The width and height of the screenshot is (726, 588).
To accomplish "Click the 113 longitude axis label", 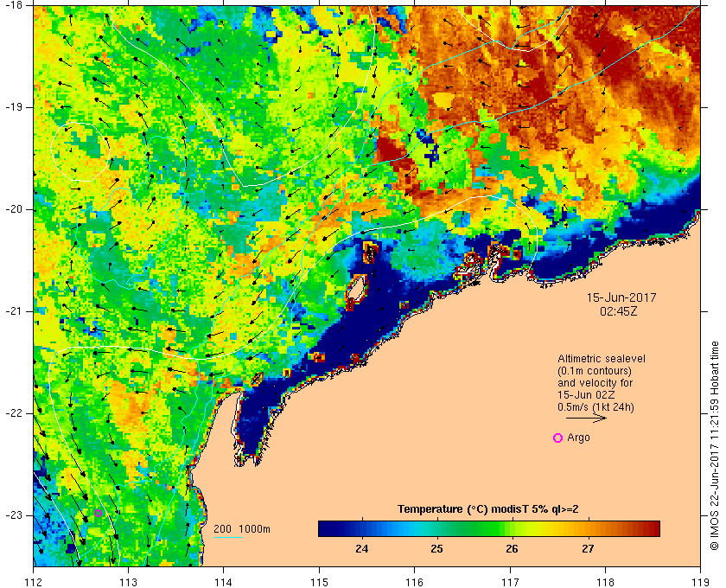I will (x=128, y=582).
